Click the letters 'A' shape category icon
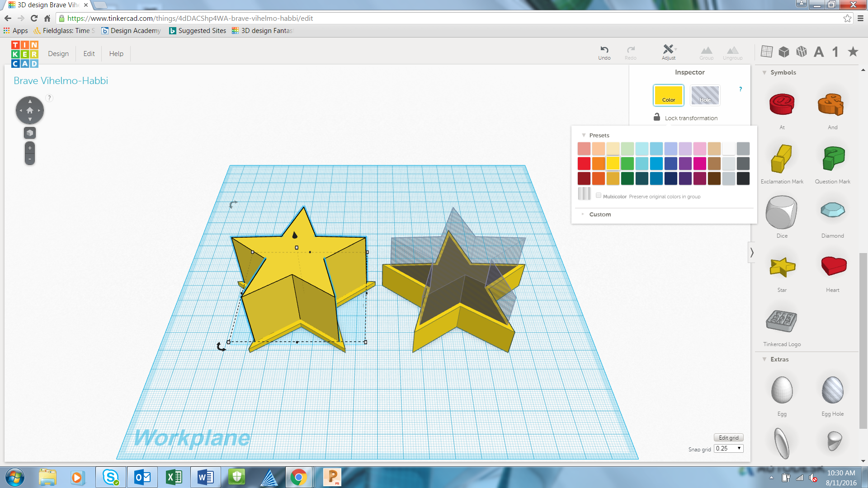The image size is (868, 488). point(818,52)
